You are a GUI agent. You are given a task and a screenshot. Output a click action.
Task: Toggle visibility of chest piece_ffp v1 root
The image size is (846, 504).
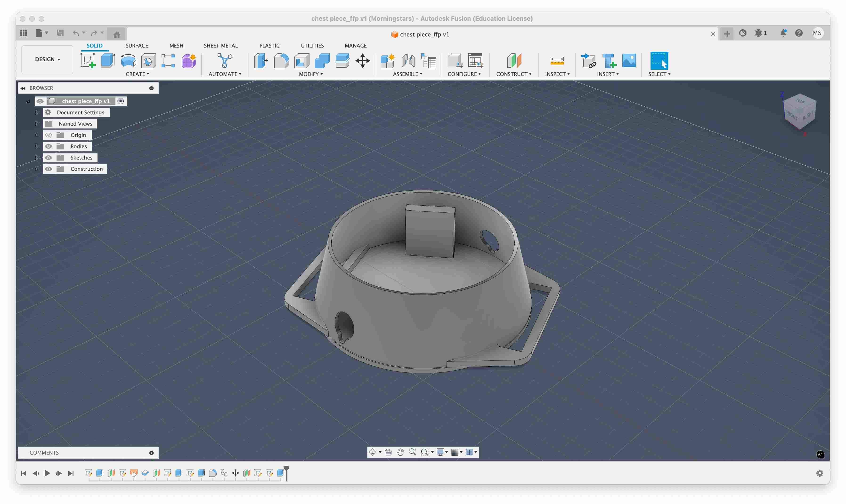pos(40,101)
